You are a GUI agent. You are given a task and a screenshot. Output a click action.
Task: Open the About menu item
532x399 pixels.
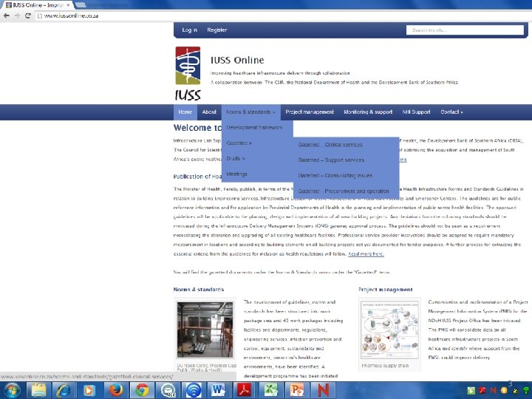pyautogui.click(x=209, y=112)
